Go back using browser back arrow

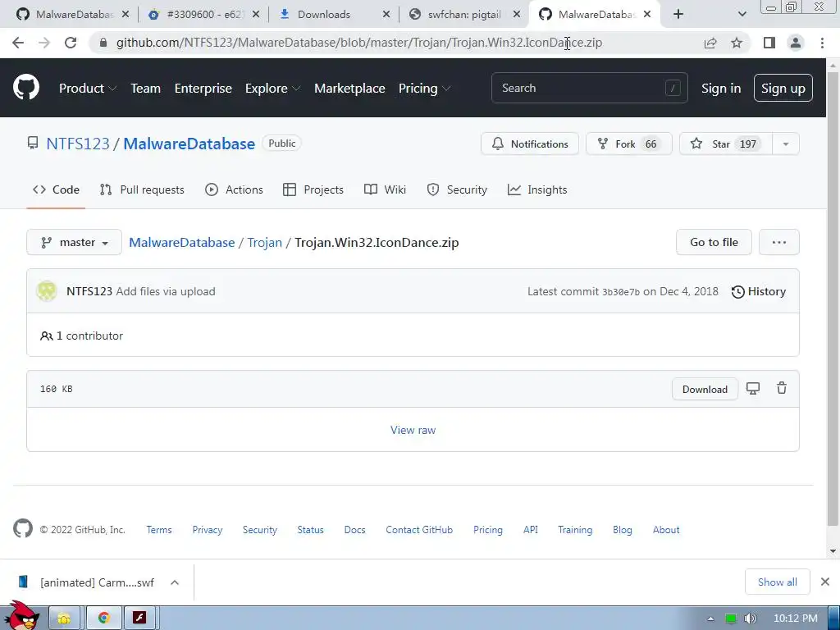coord(18,43)
